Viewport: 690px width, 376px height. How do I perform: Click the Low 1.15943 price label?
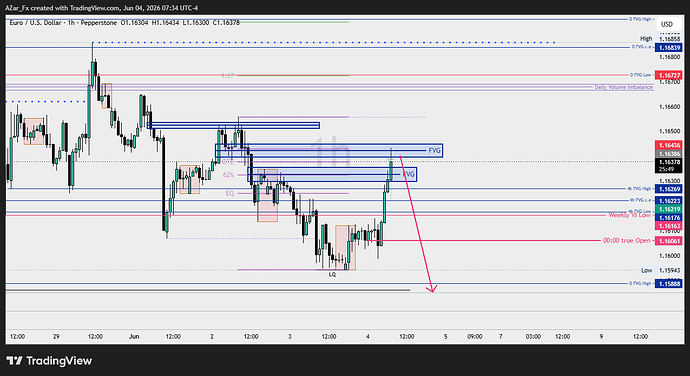(660, 270)
